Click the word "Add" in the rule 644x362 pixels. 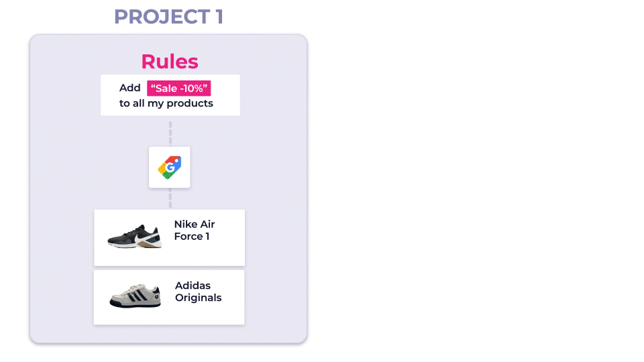pyautogui.click(x=130, y=88)
